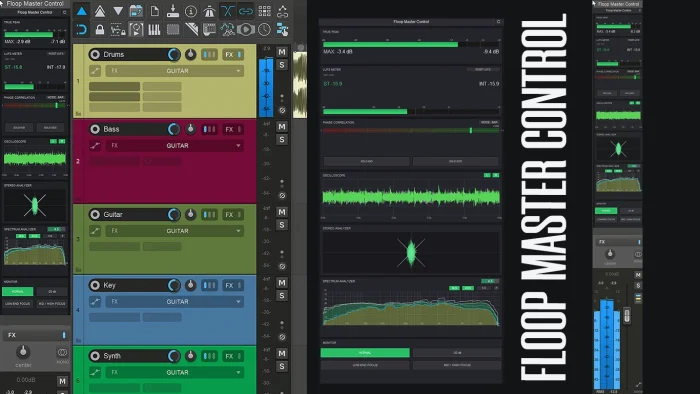Toggle the blue crossing-curves crossfade icon
This screenshot has height=394, width=700.
[x=228, y=11]
